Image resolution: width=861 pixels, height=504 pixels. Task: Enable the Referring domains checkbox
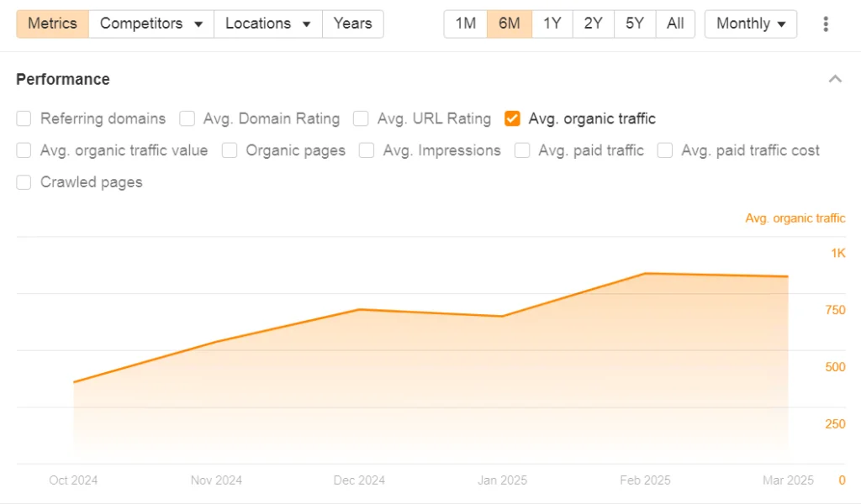click(x=24, y=118)
